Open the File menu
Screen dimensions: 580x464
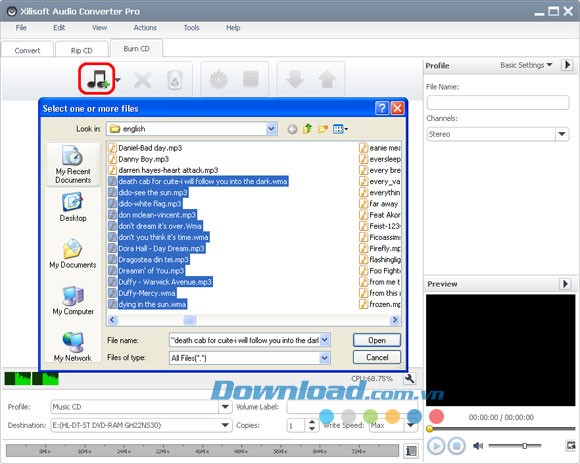[x=21, y=28]
